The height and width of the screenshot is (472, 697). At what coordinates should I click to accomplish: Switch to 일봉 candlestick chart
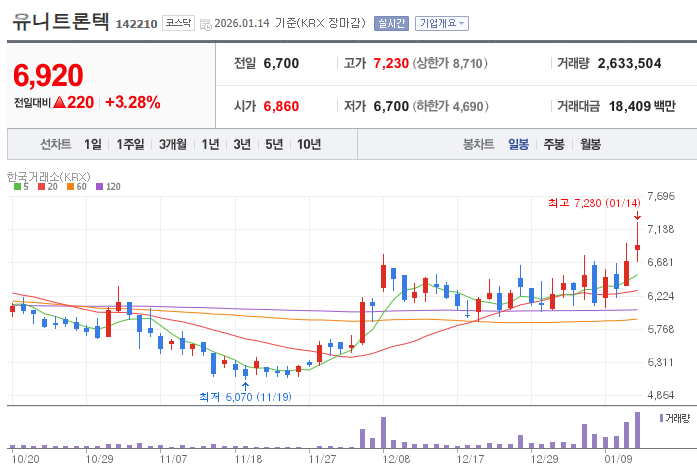click(x=518, y=144)
